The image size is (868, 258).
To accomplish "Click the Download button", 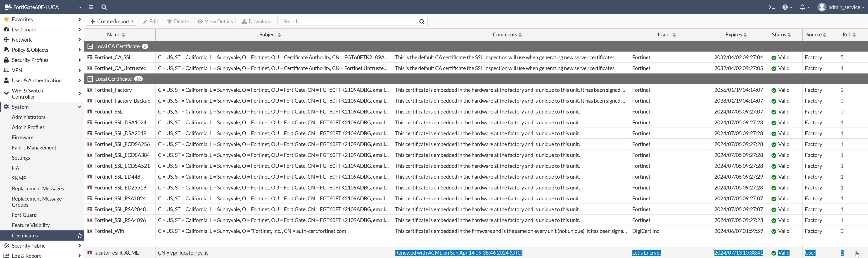I will pyautogui.click(x=256, y=21).
